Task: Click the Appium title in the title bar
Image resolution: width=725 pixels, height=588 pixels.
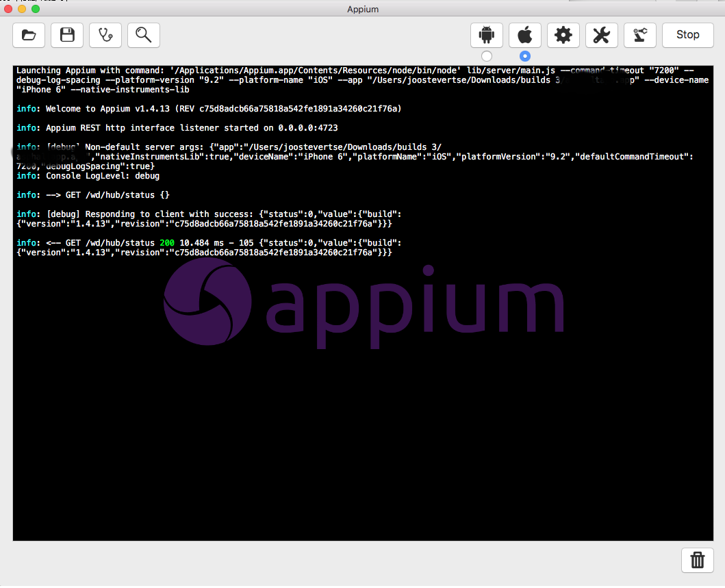Action: tap(363, 9)
